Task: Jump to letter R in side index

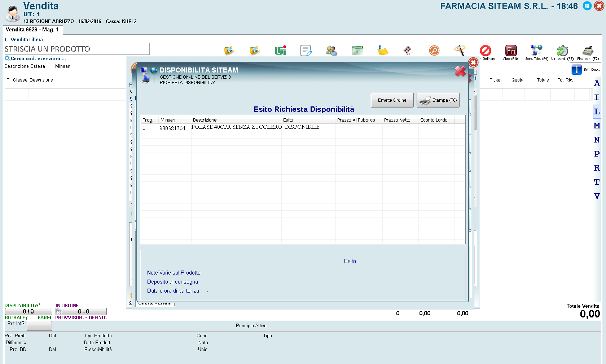Action: click(x=597, y=168)
